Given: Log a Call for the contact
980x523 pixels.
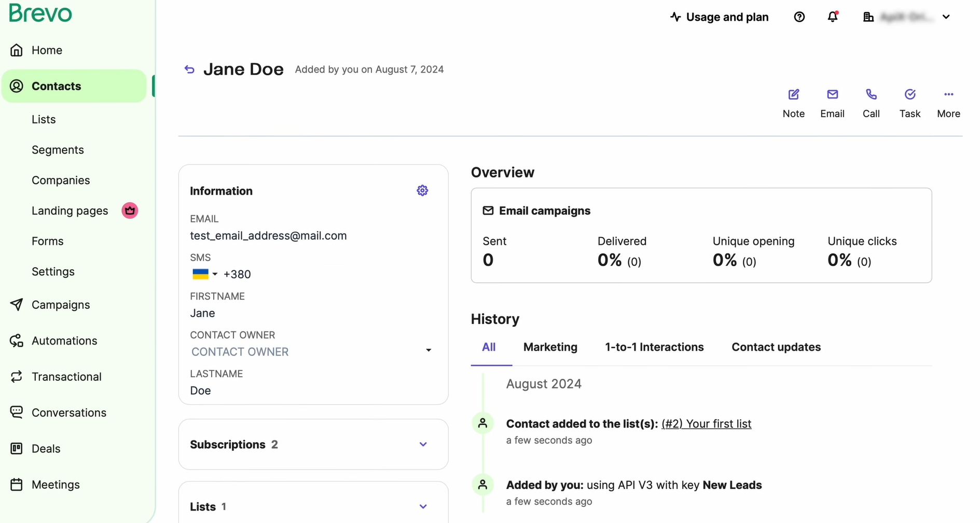Looking at the screenshot, I should 872,103.
